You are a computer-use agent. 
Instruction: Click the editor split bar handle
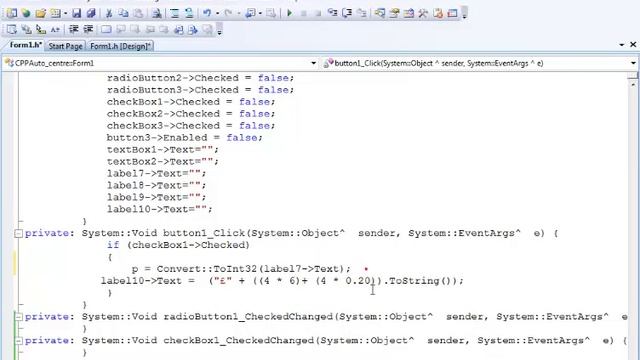coord(633,76)
